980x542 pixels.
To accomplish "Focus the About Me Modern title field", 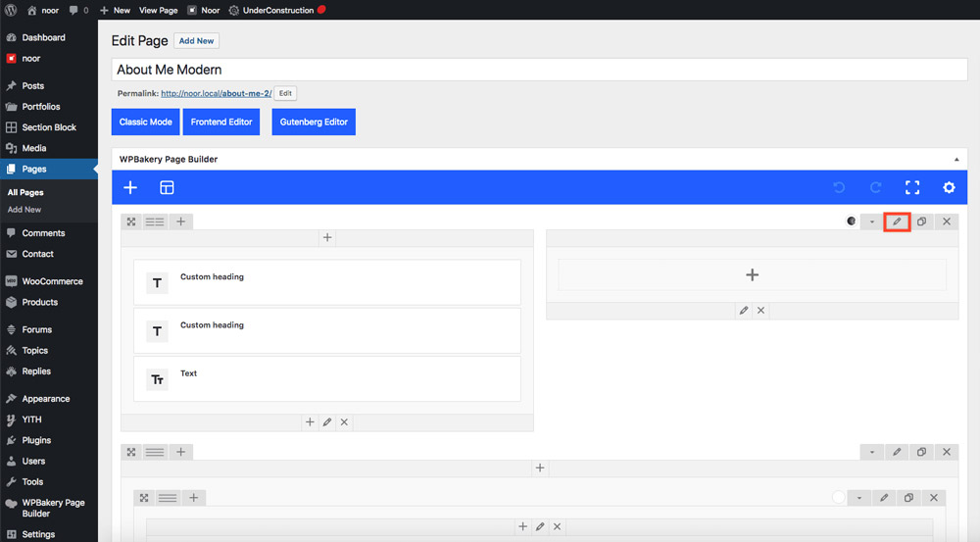I will tap(539, 70).
